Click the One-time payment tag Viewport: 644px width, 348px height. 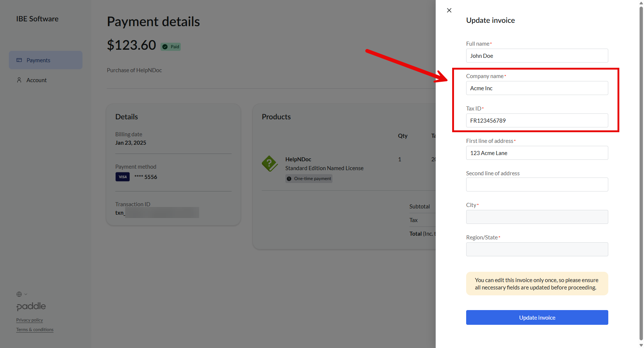click(x=309, y=179)
